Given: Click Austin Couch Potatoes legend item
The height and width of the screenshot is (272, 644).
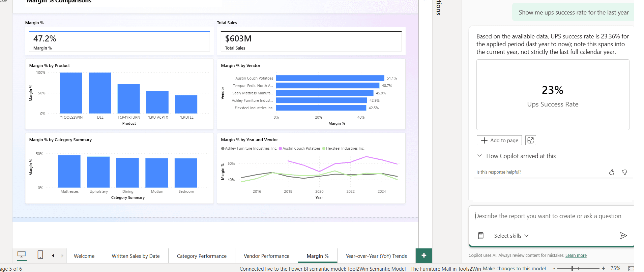Looking at the screenshot, I should [x=299, y=148].
